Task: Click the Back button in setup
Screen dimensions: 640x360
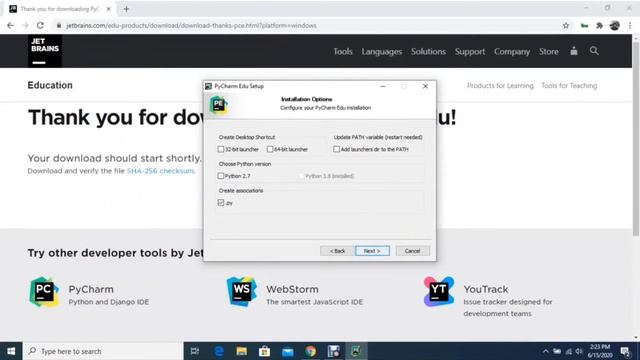Action: coord(337,251)
